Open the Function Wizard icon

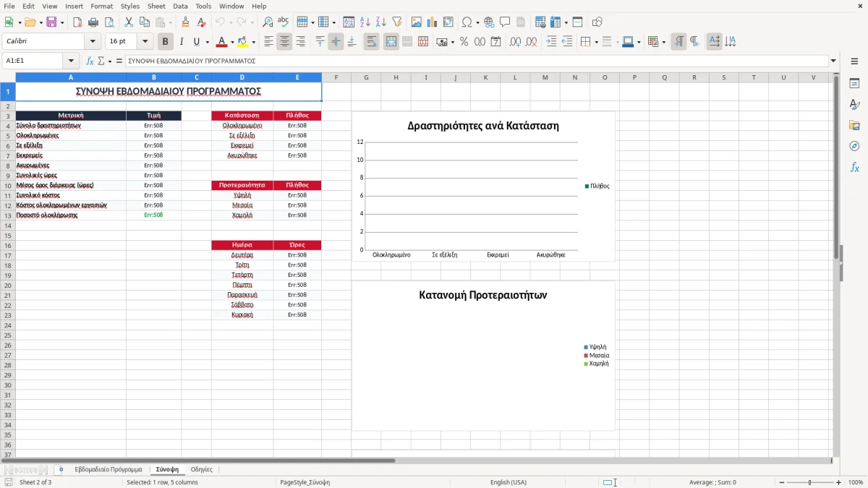(90, 61)
